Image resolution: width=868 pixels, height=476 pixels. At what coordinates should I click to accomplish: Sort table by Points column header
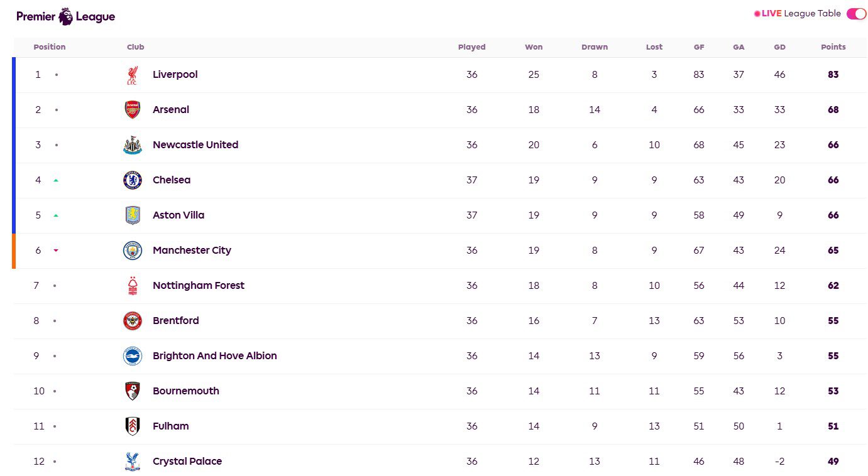[x=833, y=47]
